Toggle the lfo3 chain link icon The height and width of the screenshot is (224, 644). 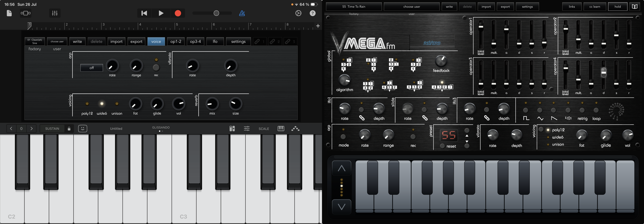[487, 118]
